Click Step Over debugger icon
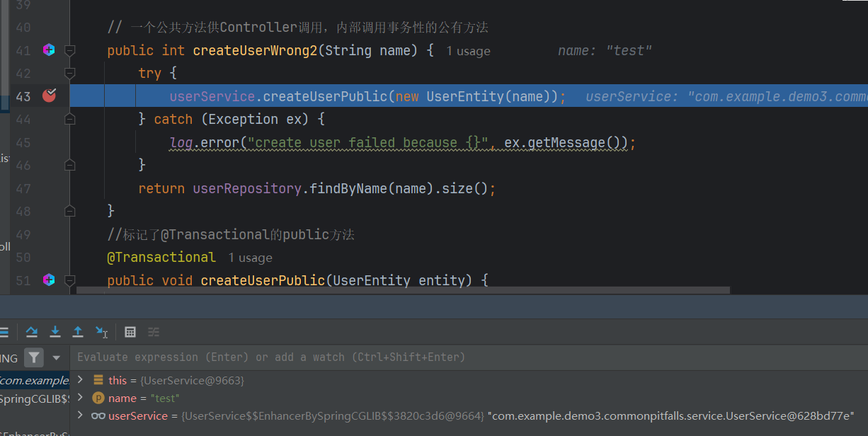Viewport: 868px width, 436px height. coord(32,332)
